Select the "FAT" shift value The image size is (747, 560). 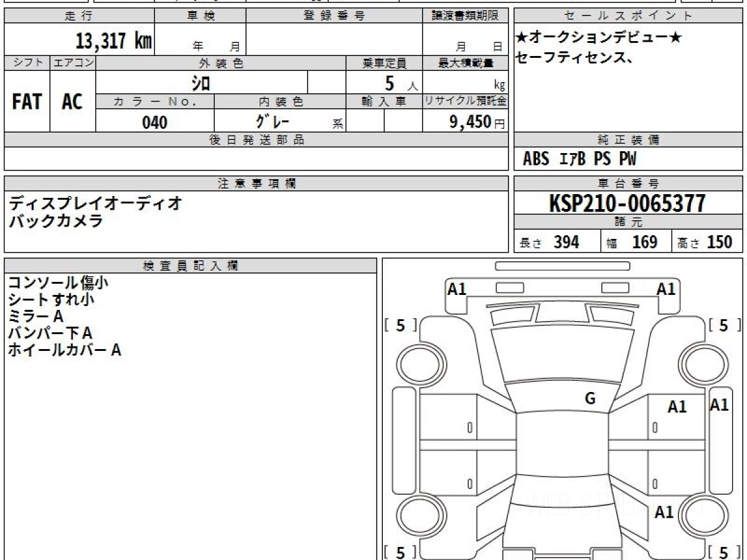[27, 102]
